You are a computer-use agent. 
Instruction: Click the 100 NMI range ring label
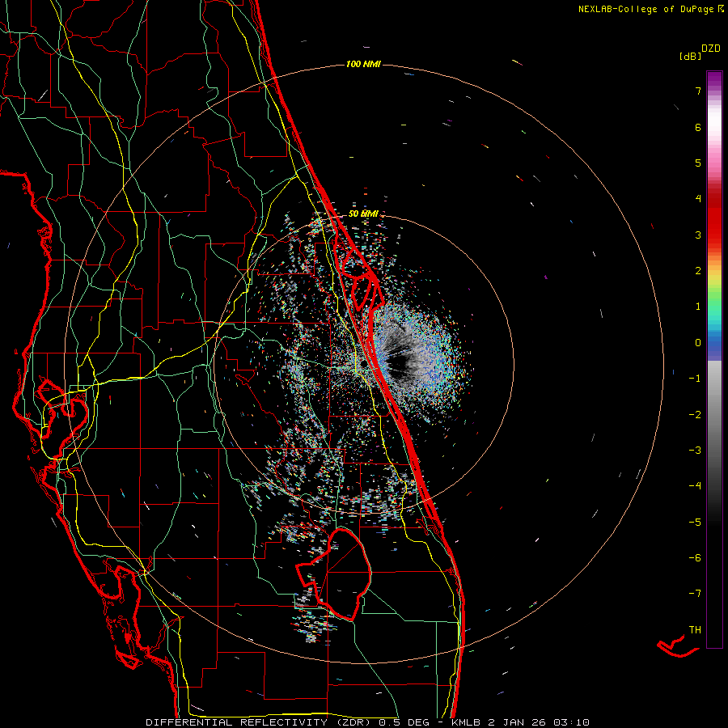click(363, 64)
